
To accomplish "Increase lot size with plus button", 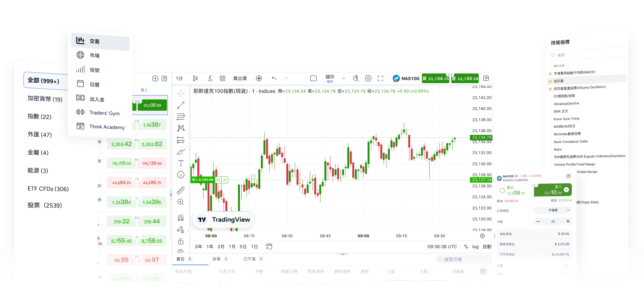I will 568,221.
